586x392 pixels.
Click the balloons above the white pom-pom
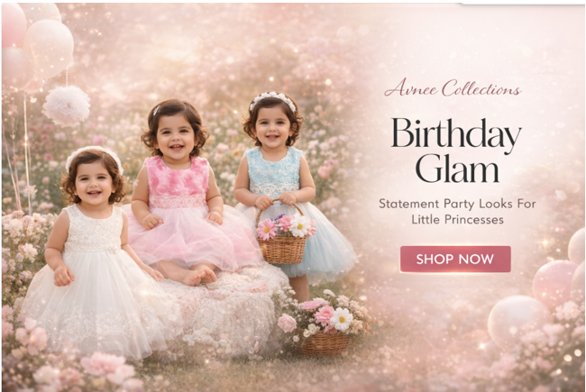point(37,47)
